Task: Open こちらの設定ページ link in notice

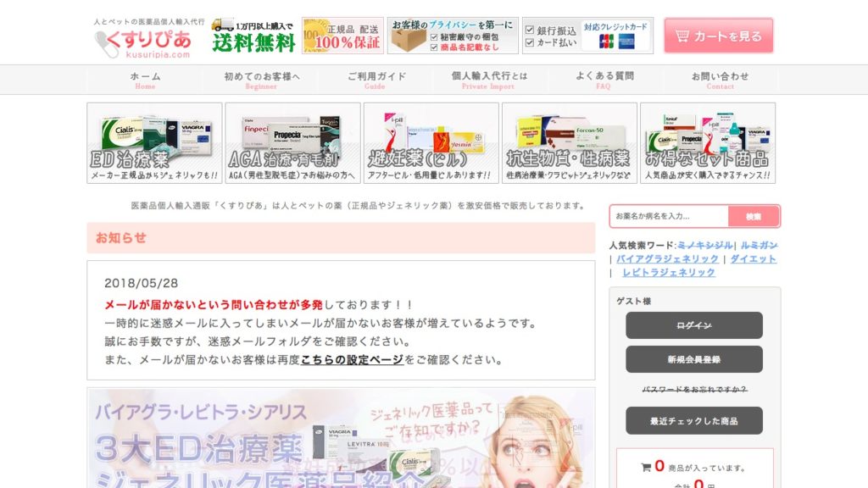Action: pyautogui.click(x=352, y=359)
